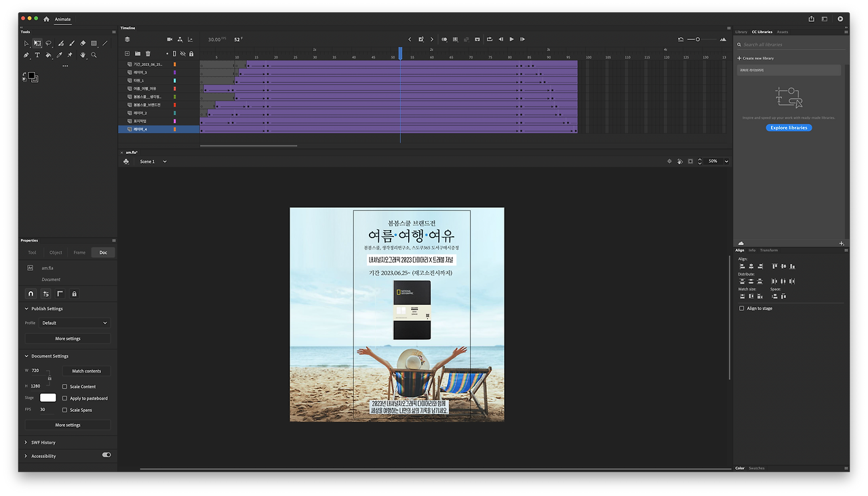The image size is (868, 496).
Task: Open the Profile Default dropdown
Action: point(75,322)
